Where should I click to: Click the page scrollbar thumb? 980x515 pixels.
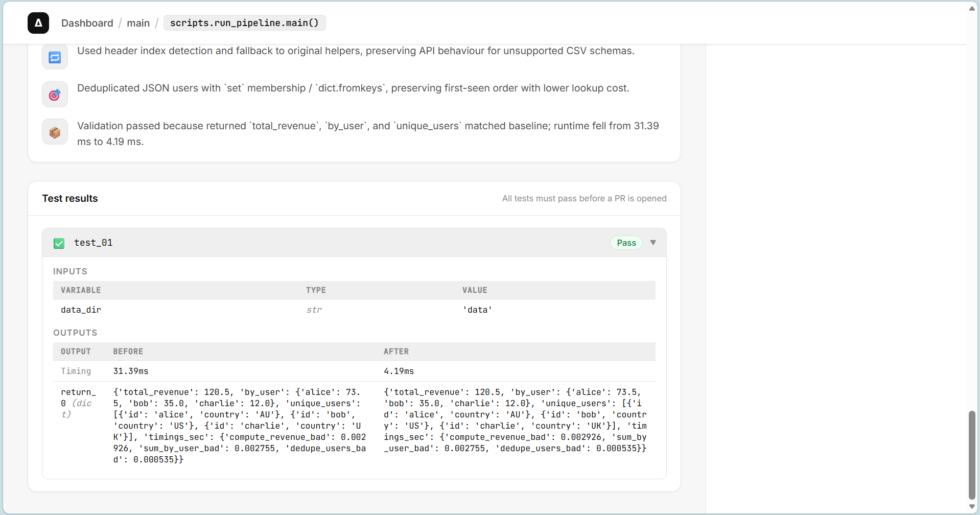click(x=972, y=455)
